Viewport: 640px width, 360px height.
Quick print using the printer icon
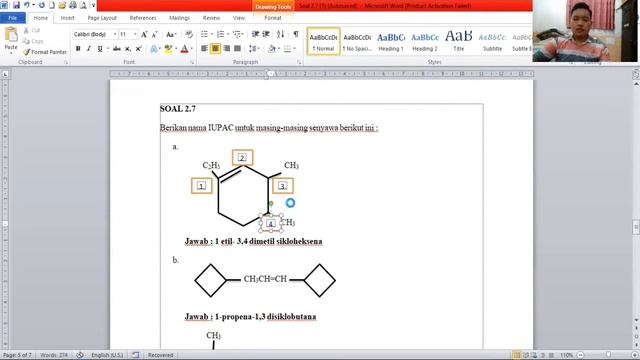[73, 5]
